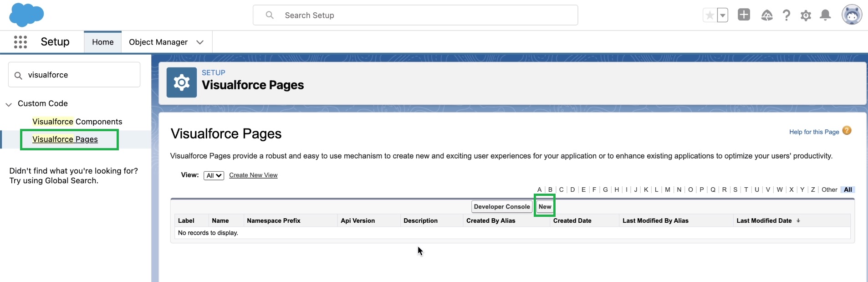
Task: Click the Visualforce Pages gear header icon
Action: [x=182, y=82]
